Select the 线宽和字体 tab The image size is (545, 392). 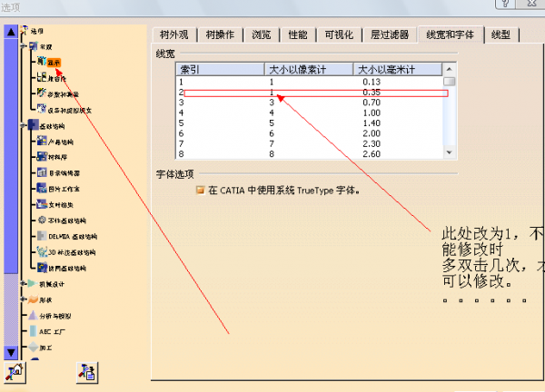pos(451,34)
